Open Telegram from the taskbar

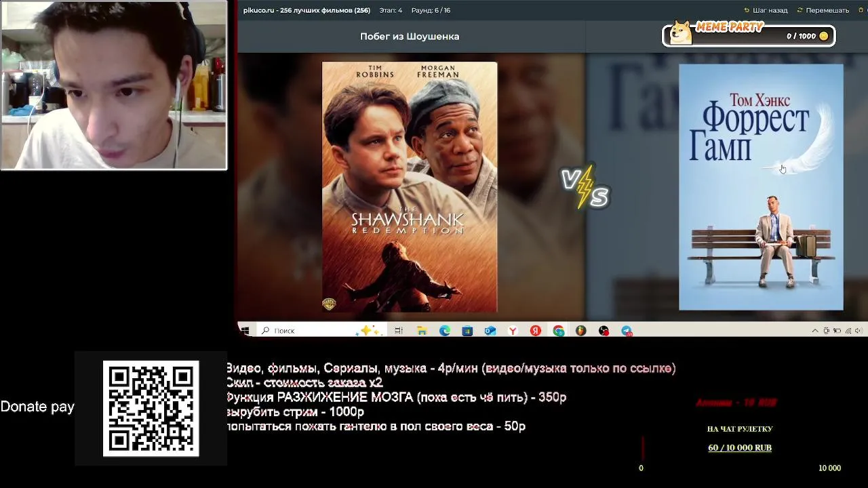pos(627,331)
